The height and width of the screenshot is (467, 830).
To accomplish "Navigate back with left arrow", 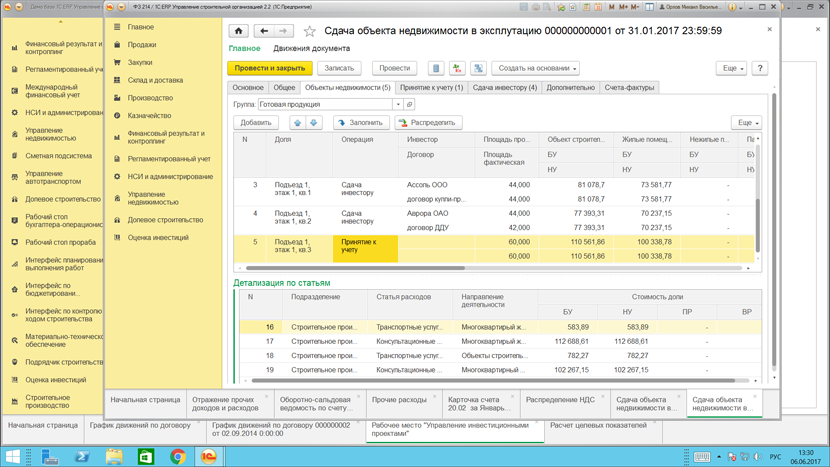I will pyautogui.click(x=264, y=31).
